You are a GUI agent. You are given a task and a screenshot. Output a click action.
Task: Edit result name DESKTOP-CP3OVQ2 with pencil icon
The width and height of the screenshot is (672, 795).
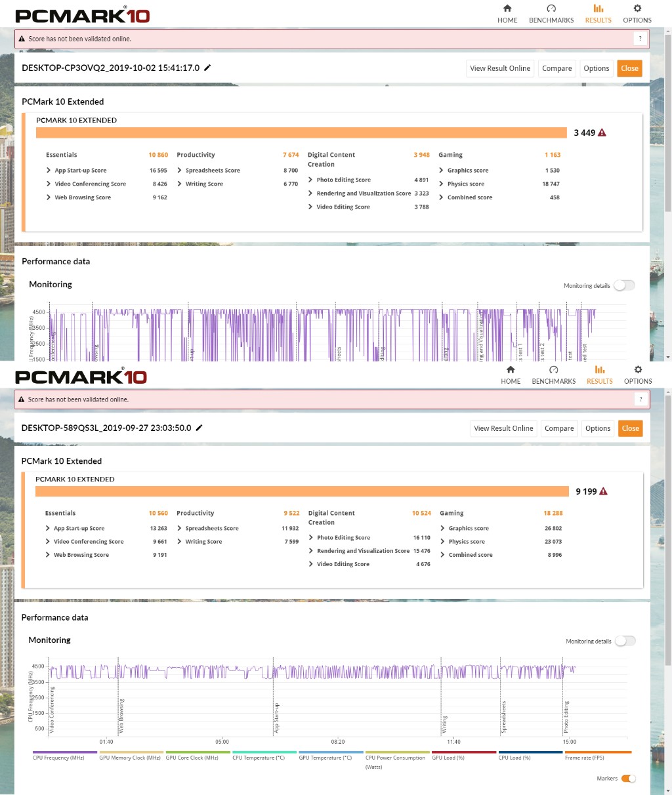pos(207,68)
